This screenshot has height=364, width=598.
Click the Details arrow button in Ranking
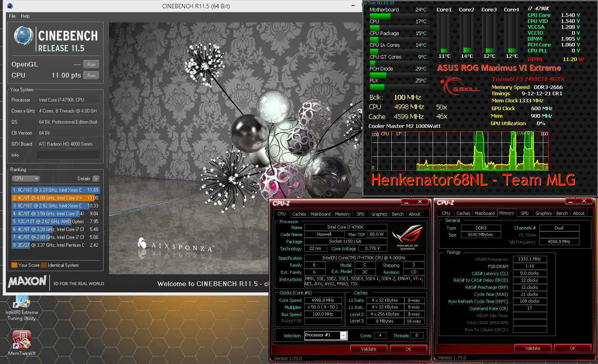pyautogui.click(x=96, y=179)
